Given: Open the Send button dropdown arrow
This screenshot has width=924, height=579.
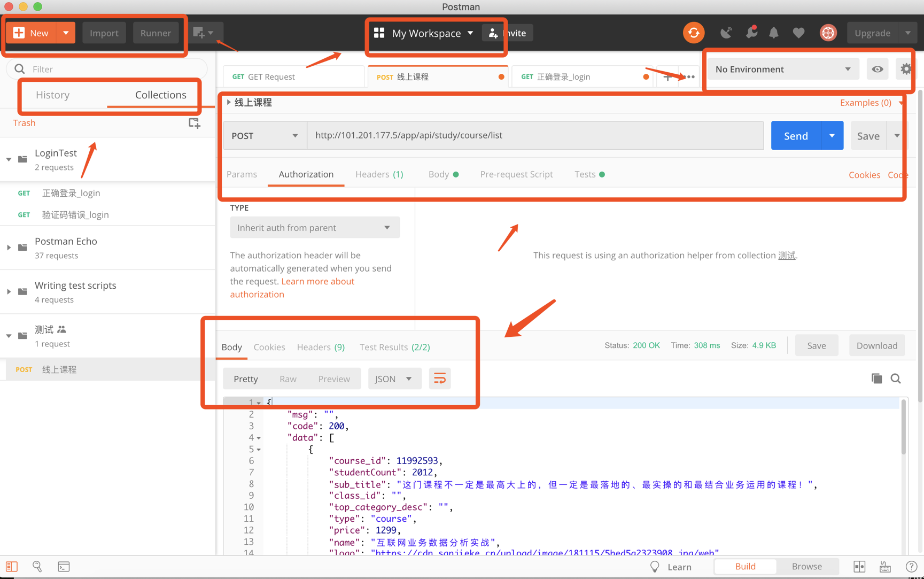Looking at the screenshot, I should click(x=832, y=136).
